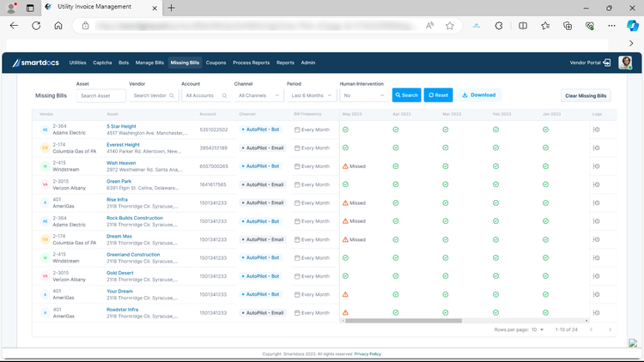Go to next page of results

click(610, 329)
